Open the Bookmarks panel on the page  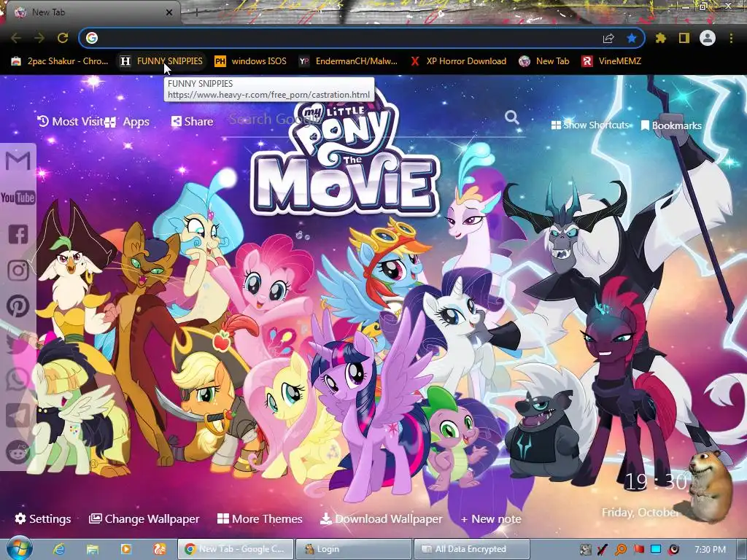tap(671, 125)
